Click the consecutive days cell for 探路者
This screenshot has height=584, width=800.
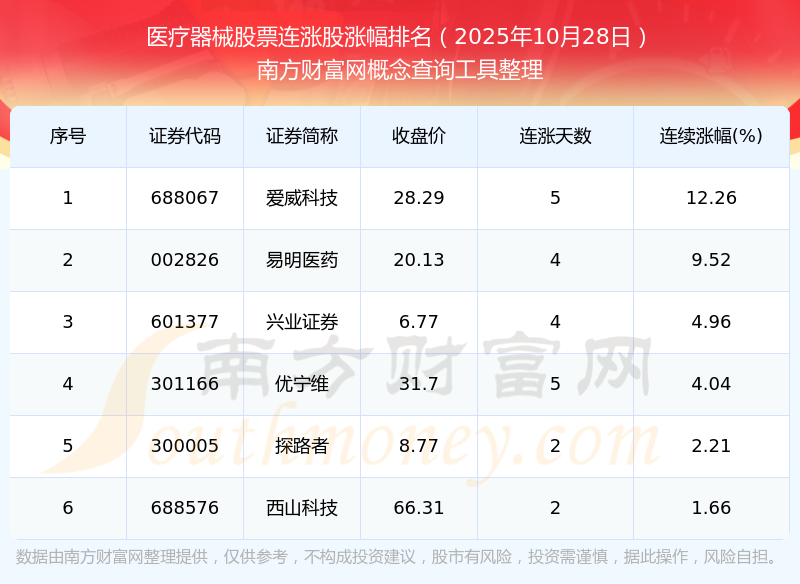(555, 446)
